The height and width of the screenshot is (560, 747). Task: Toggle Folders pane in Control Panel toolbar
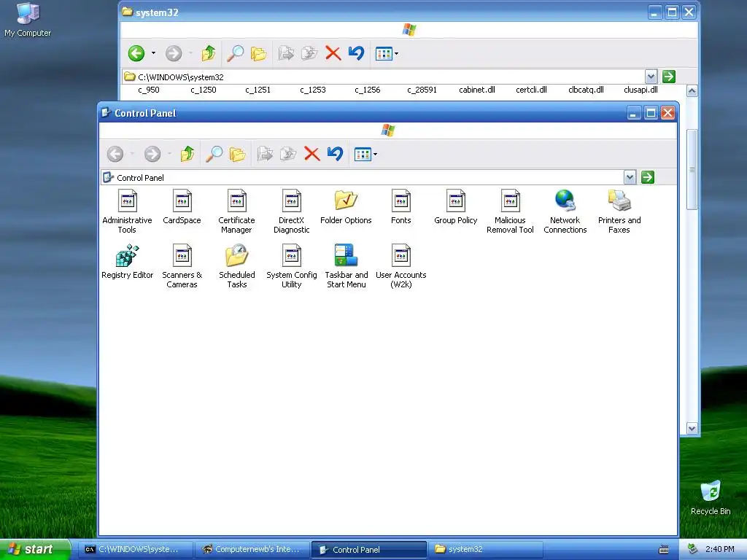click(237, 154)
